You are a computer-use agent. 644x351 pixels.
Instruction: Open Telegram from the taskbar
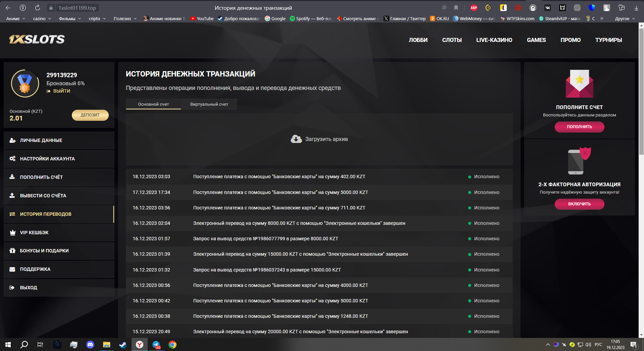pyautogui.click(x=156, y=345)
